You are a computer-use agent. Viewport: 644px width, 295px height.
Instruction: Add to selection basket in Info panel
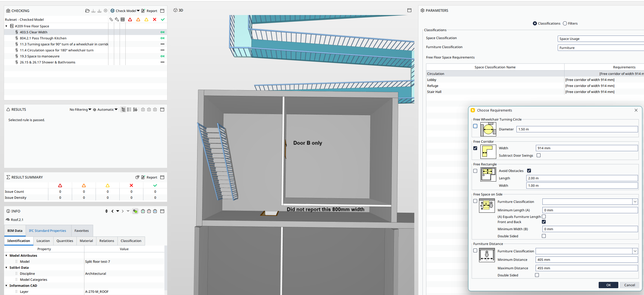[x=143, y=211]
